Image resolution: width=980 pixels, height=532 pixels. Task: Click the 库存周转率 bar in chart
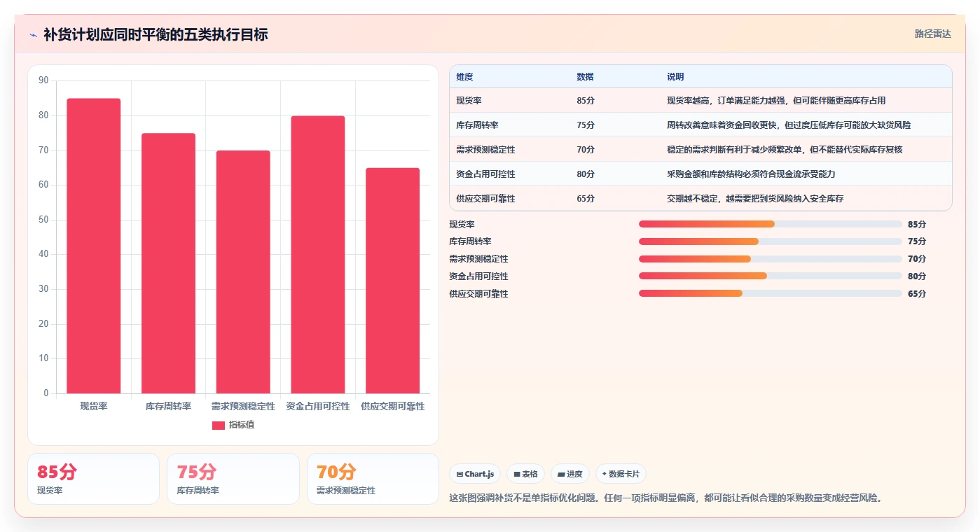[168, 263]
